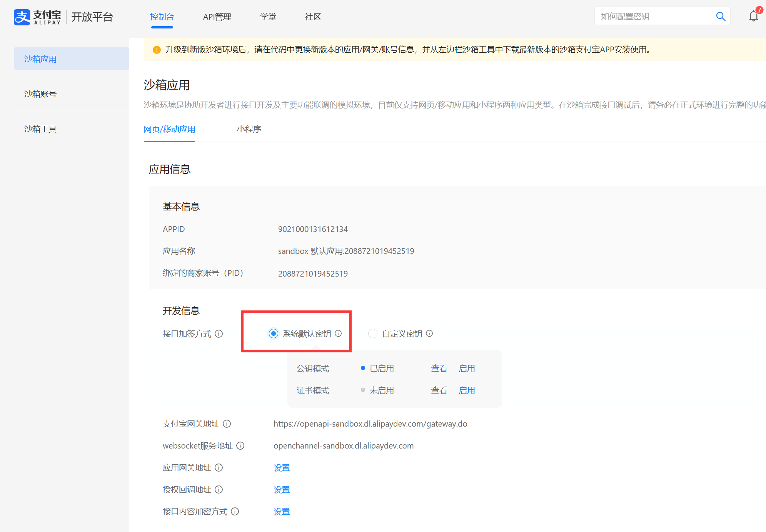
Task: Click info icon next to 系统默认密钥
Action: tap(338, 334)
